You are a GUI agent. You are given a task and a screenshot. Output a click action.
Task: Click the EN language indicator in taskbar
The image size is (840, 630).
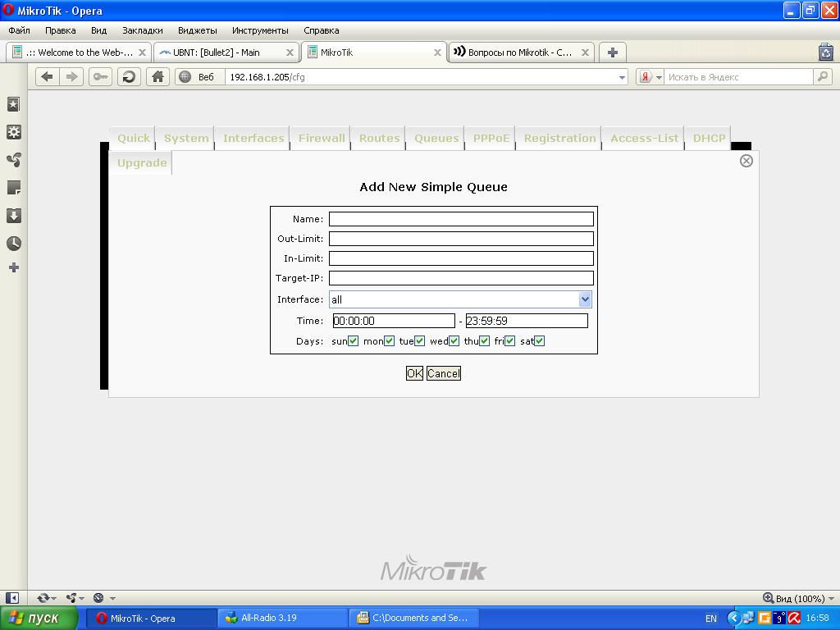tap(711, 619)
